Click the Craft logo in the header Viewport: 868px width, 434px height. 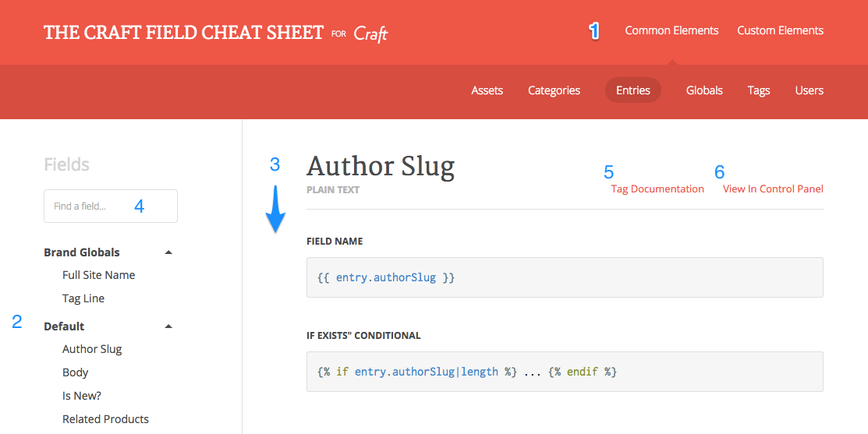[x=370, y=34]
